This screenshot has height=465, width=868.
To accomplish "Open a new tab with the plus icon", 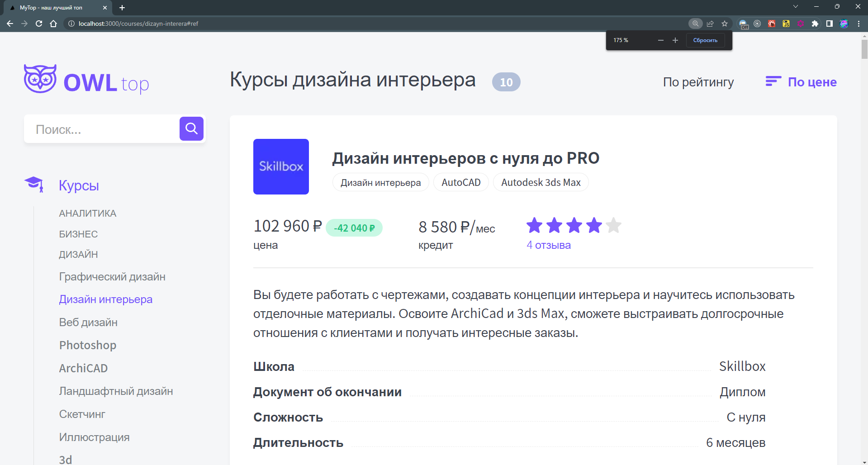I will tap(122, 8).
